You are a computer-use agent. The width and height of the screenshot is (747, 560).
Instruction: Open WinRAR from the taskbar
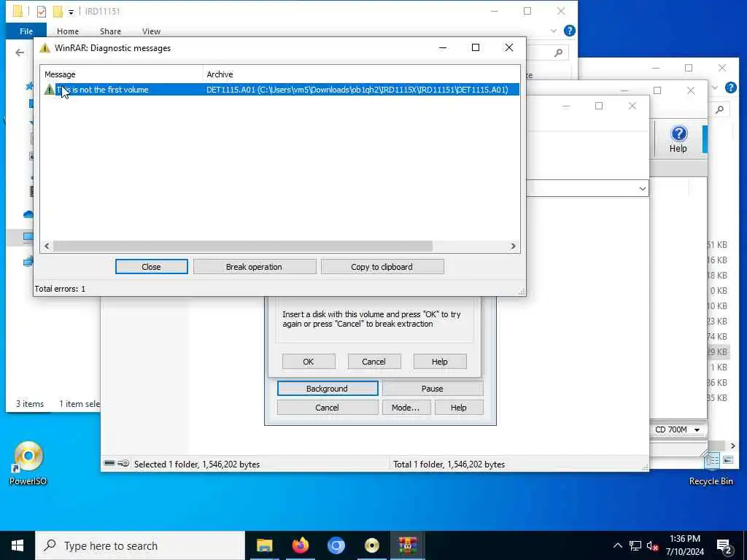click(x=407, y=545)
